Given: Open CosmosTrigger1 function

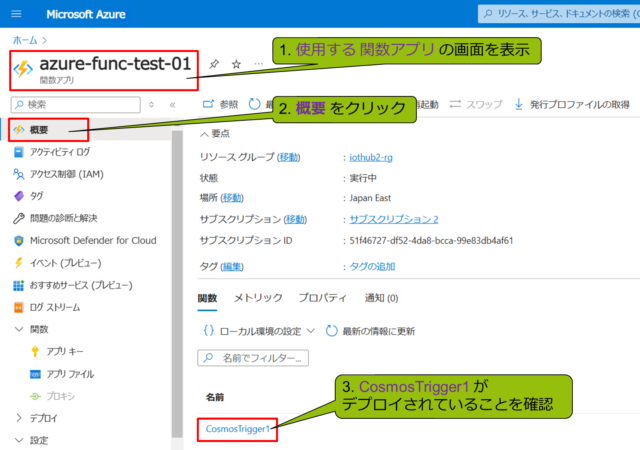Looking at the screenshot, I should coord(238,429).
